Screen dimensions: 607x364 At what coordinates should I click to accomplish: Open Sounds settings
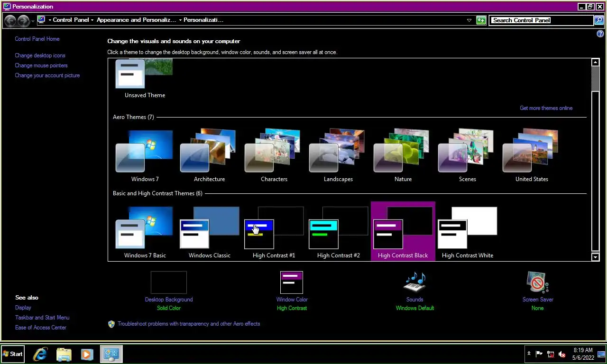tap(414, 291)
